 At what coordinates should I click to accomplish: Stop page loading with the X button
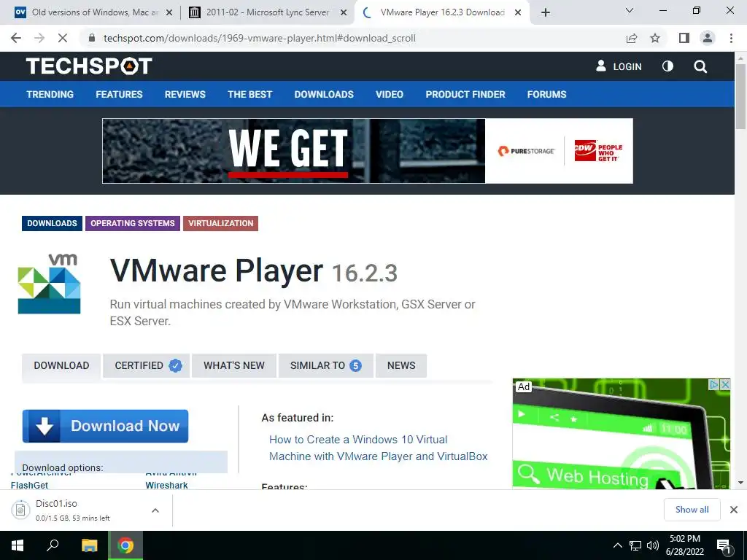63,38
